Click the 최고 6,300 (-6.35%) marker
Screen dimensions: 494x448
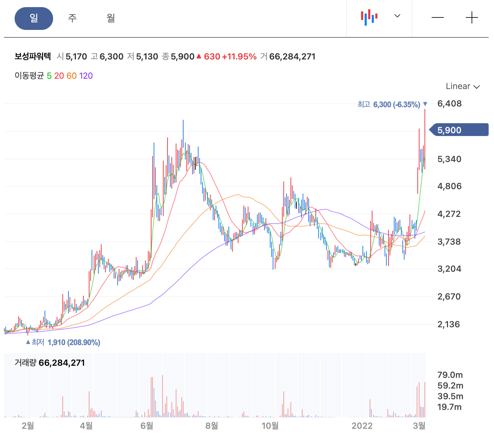[392, 104]
